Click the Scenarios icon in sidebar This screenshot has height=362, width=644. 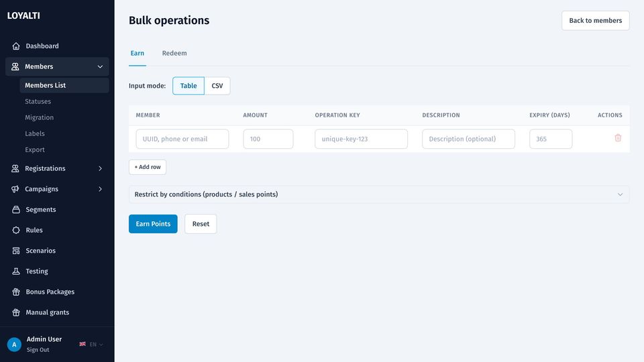point(16,250)
